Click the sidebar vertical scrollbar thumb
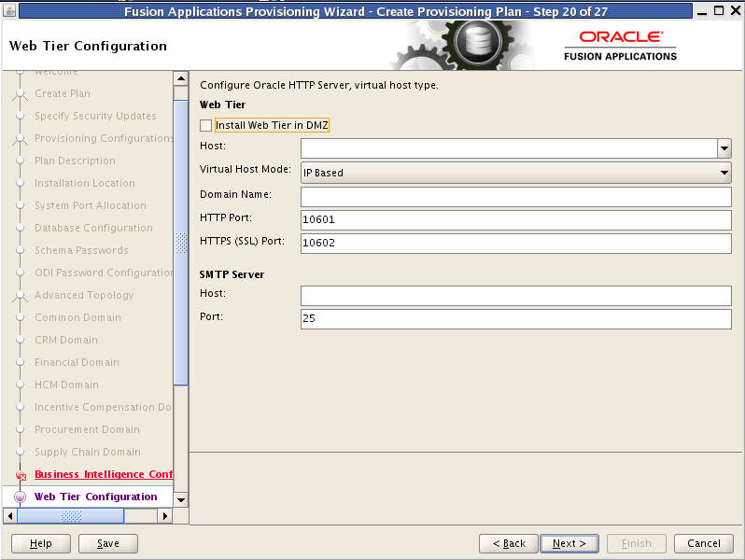The height and width of the screenshot is (560, 745). 181,243
